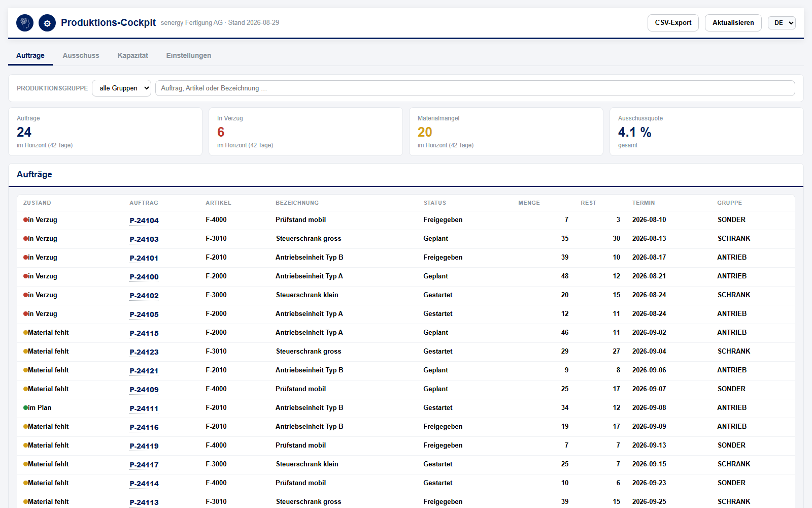
Task: Click the Zustand column header
Action: pyautogui.click(x=37, y=203)
